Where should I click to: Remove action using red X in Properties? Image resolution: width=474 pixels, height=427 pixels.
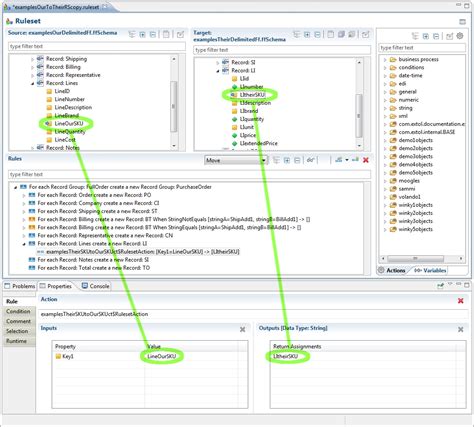pyautogui.click(x=461, y=301)
